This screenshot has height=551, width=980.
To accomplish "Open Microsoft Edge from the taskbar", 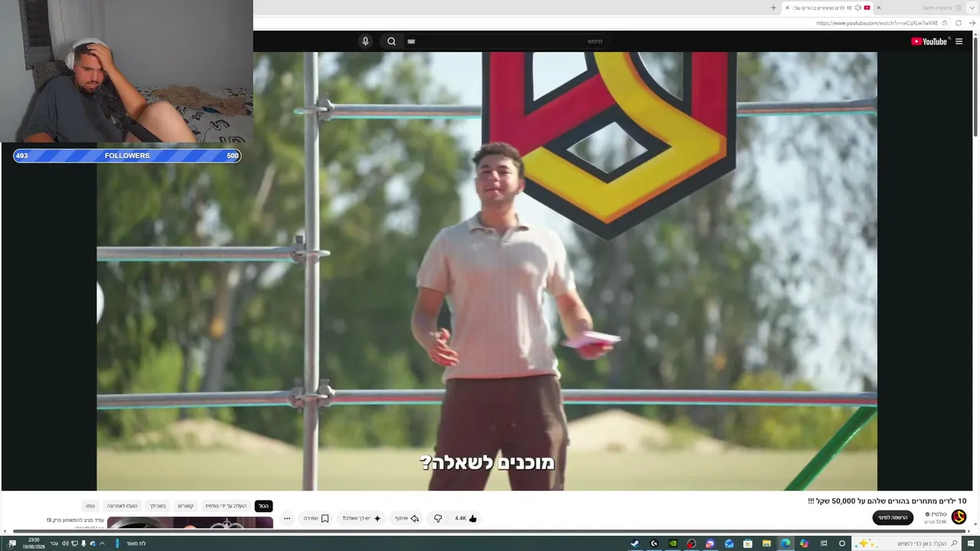I will [x=786, y=543].
